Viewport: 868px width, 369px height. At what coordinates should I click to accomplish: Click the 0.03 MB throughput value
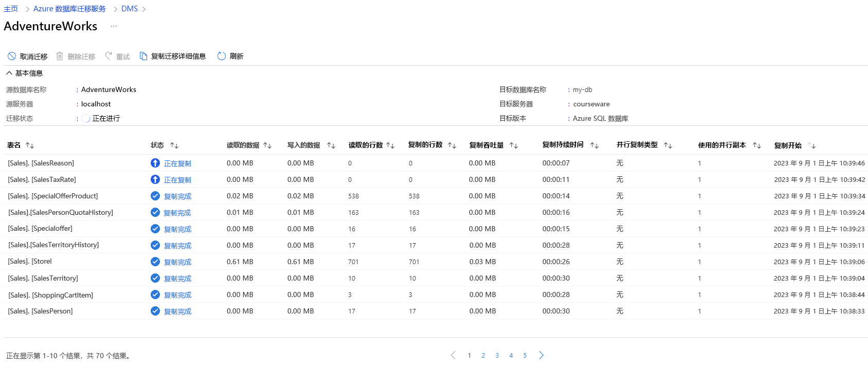coord(482,262)
